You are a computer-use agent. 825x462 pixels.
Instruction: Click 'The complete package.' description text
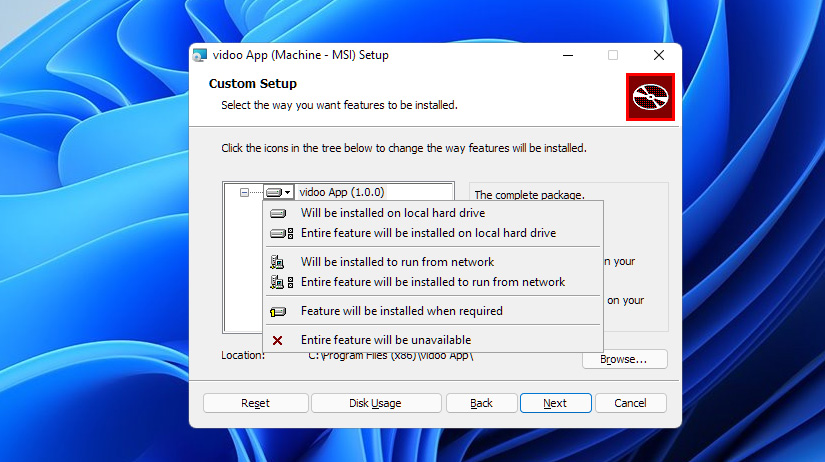click(x=529, y=195)
